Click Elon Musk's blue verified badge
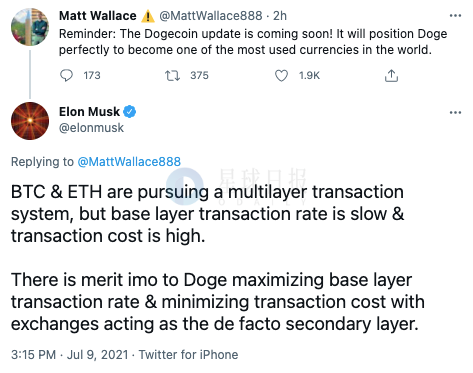This screenshot has height=373, width=473. 130,112
